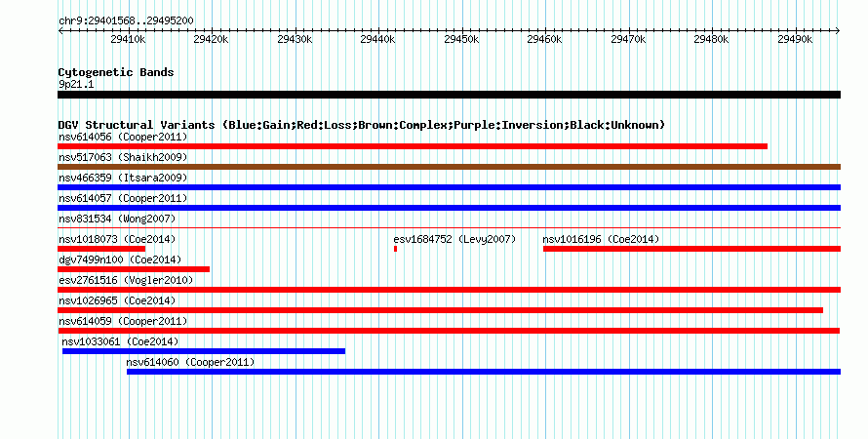
Task: Open the nsv1033061 (Coe2014) label
Action: tap(120, 341)
